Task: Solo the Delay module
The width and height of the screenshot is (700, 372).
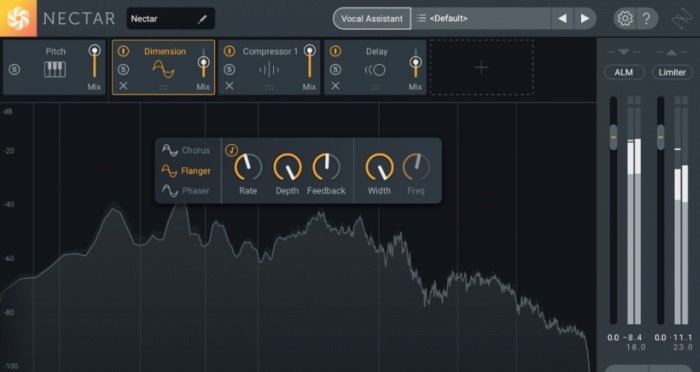Action: pos(335,70)
